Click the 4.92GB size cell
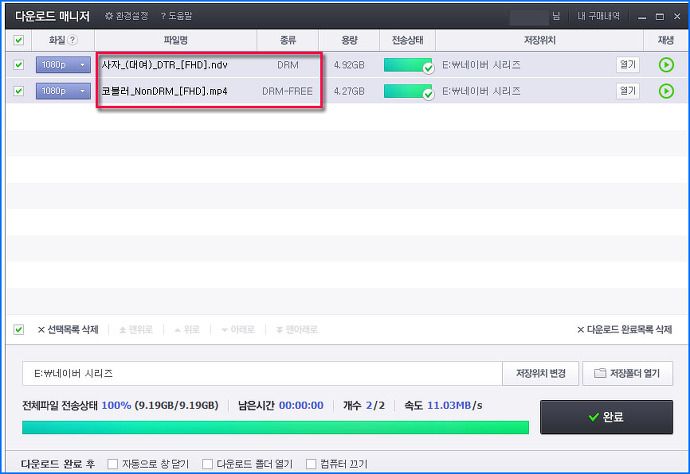The width and height of the screenshot is (690, 474). (349, 65)
